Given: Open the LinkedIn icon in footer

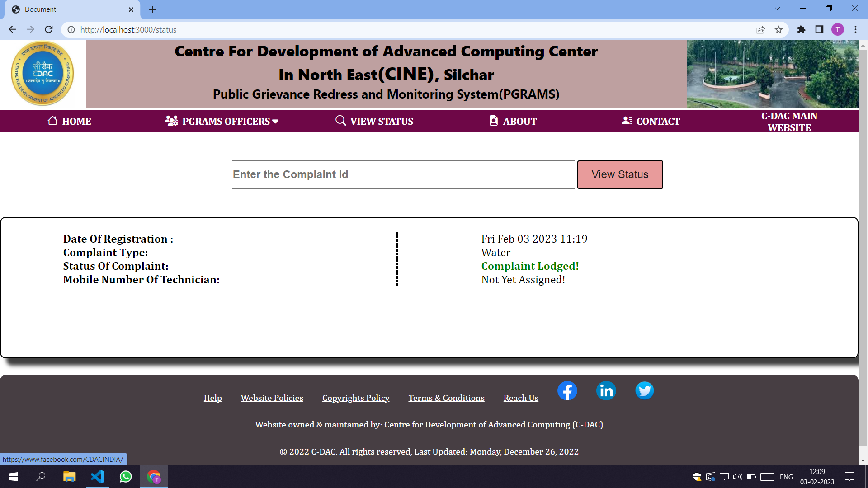Looking at the screenshot, I should pyautogui.click(x=606, y=390).
